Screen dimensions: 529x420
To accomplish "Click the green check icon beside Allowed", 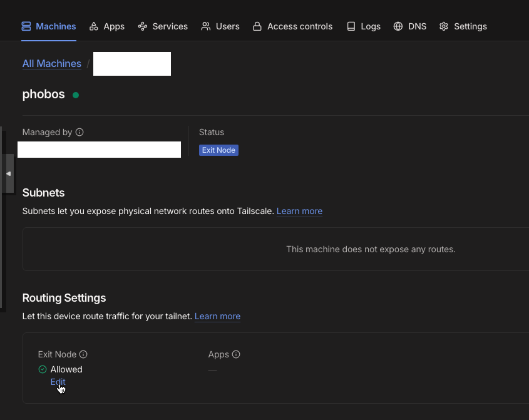I will point(43,369).
